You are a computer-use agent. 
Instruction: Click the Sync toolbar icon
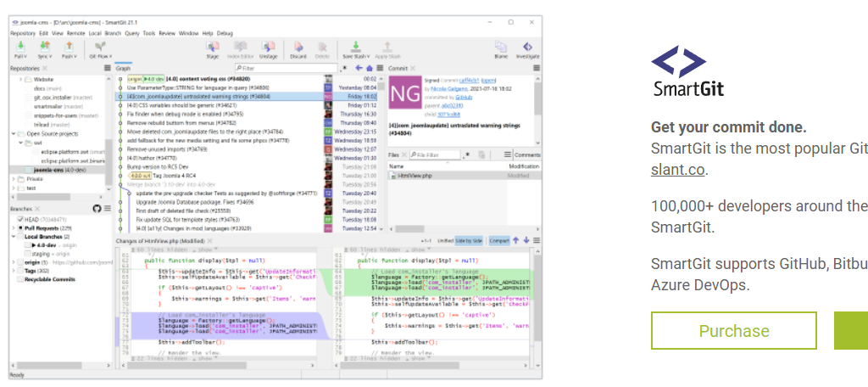pyautogui.click(x=44, y=47)
